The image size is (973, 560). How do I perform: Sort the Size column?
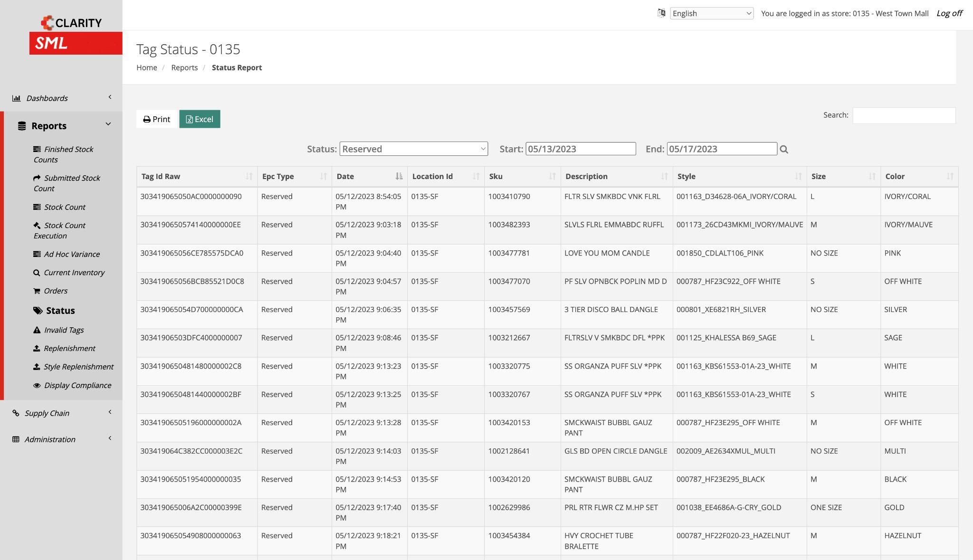tap(872, 177)
